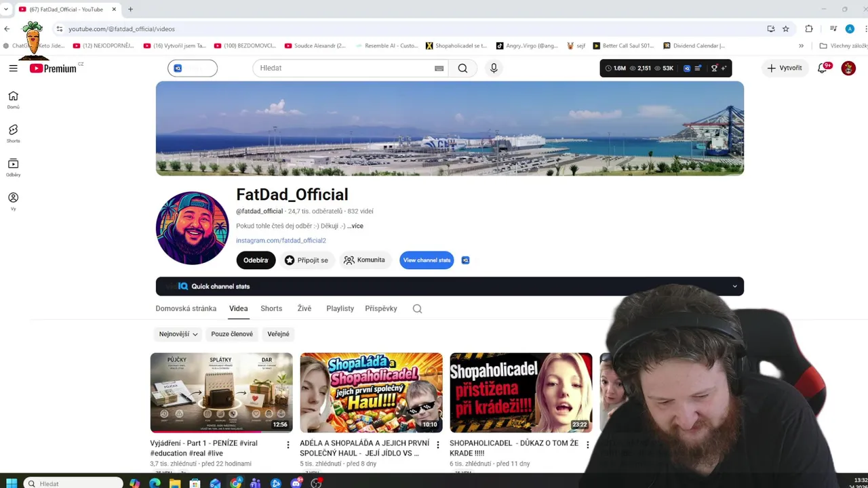The image size is (868, 488).
Task: Show more bookmarks with the double chevron
Action: (801, 46)
